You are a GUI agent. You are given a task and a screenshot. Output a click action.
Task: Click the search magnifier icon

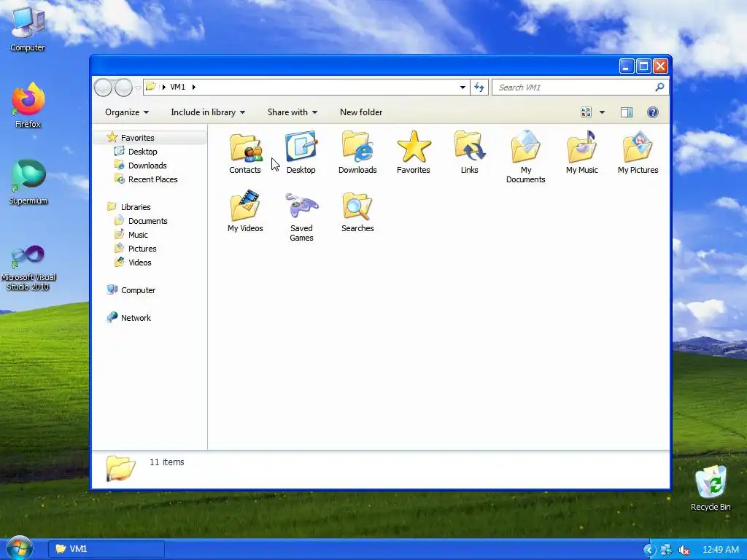click(659, 87)
